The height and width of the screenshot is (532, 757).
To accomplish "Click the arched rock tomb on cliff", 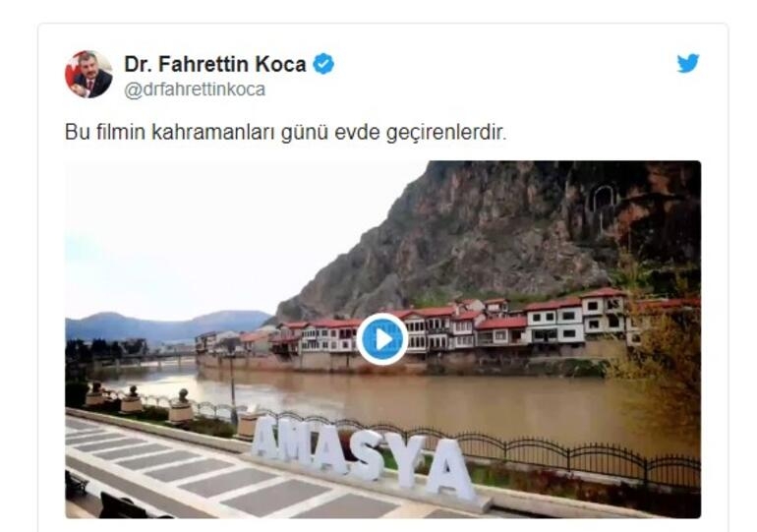I will tap(606, 203).
